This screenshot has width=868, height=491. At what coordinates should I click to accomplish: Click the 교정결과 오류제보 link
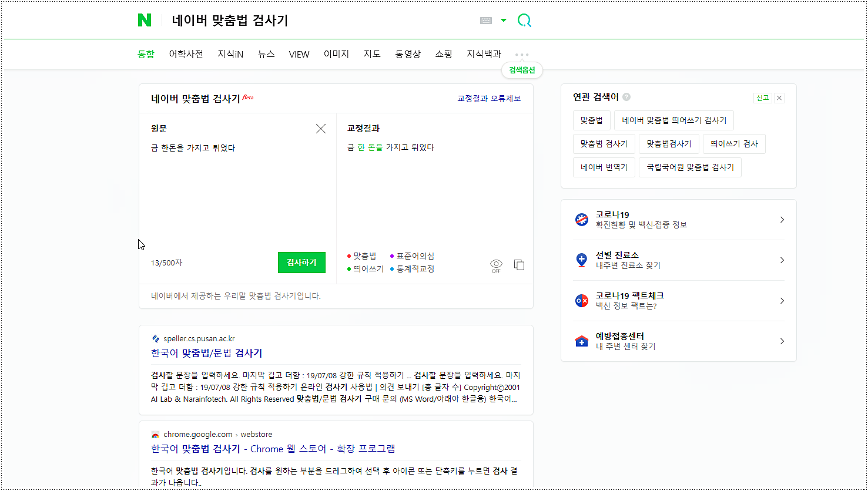pos(489,99)
